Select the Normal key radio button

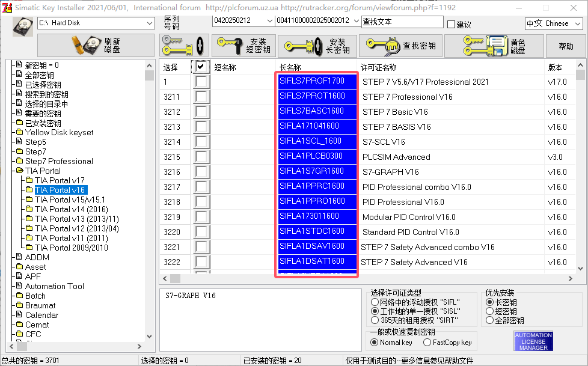click(374, 342)
